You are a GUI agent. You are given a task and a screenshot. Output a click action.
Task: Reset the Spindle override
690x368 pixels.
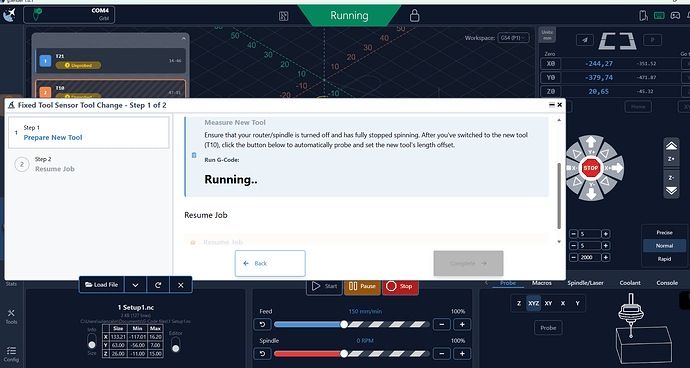(x=263, y=353)
